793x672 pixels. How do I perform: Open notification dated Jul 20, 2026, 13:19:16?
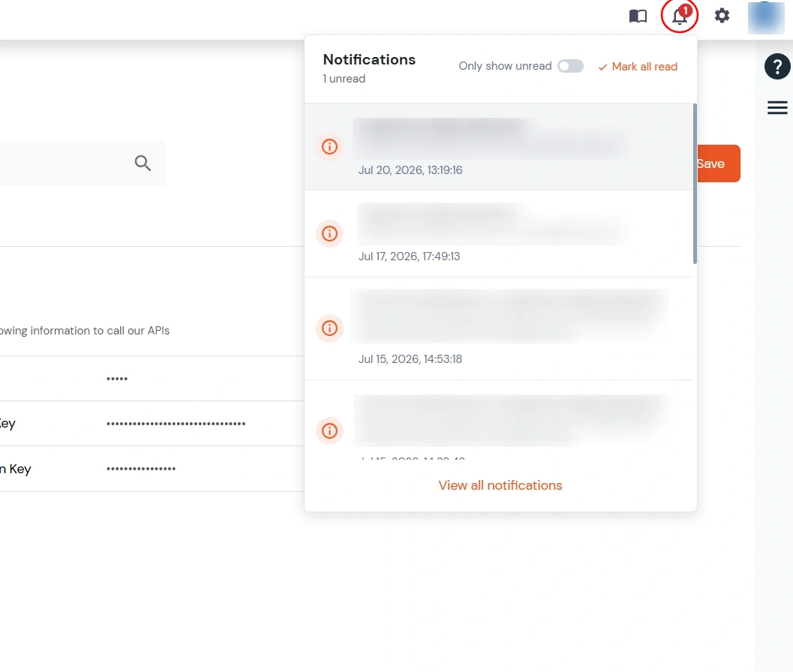(499, 147)
